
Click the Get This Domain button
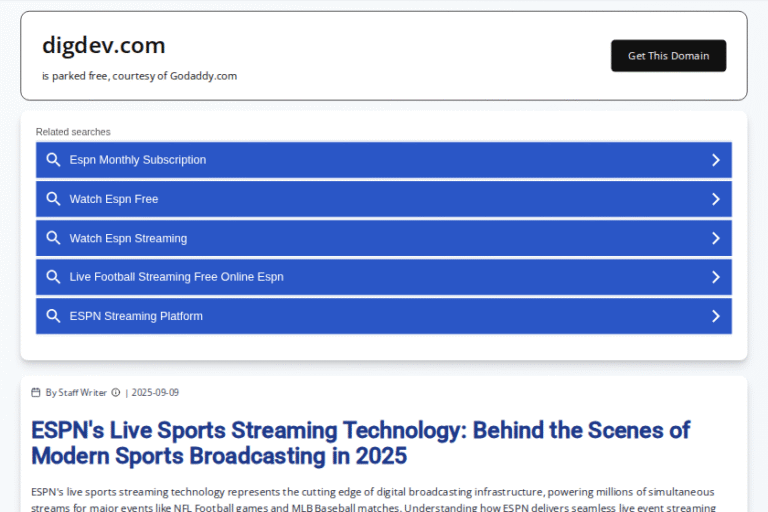668,56
